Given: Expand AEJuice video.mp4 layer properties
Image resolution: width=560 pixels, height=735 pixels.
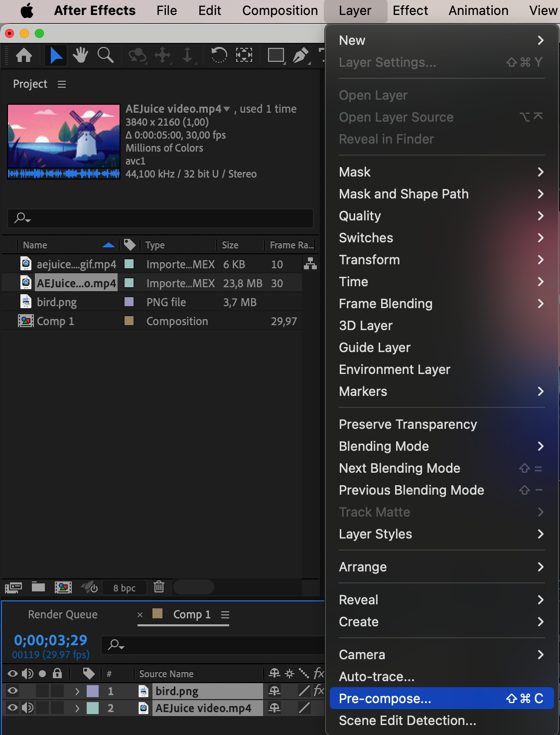Looking at the screenshot, I should (x=77, y=708).
